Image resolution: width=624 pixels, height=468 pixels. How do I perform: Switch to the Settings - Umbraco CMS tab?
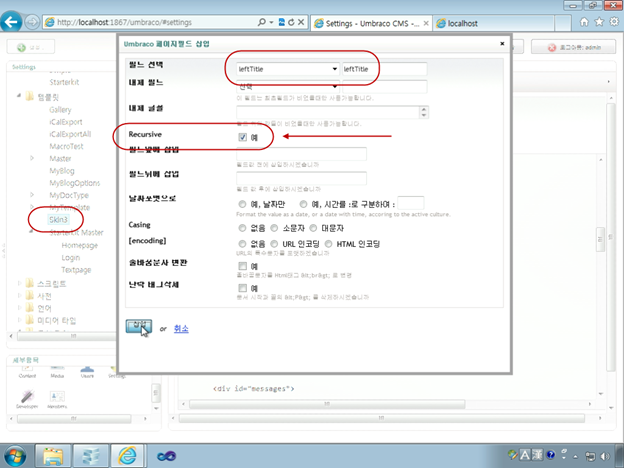371,23
